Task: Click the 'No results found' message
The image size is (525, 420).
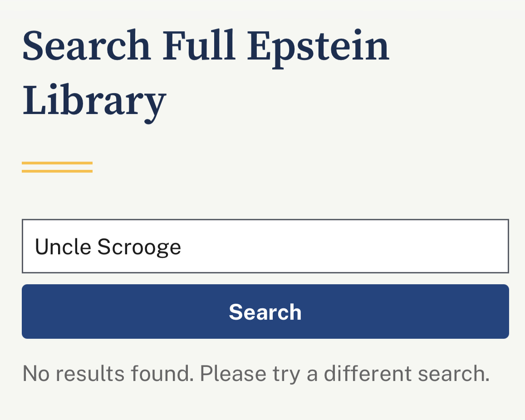Action: point(255,373)
